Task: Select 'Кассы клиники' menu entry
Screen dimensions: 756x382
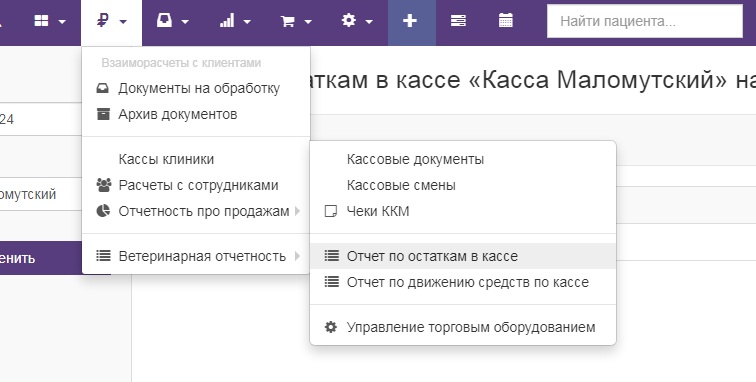Action: (196, 160)
